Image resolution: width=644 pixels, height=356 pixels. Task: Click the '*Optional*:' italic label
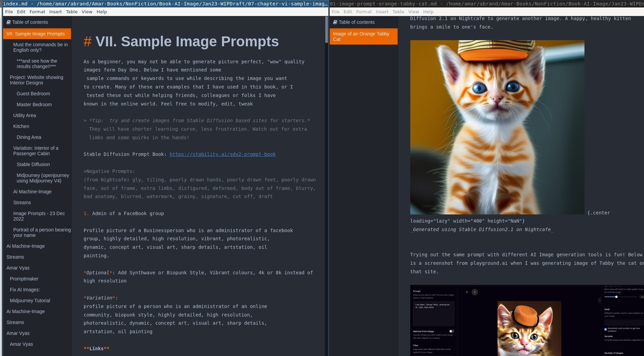point(99,273)
